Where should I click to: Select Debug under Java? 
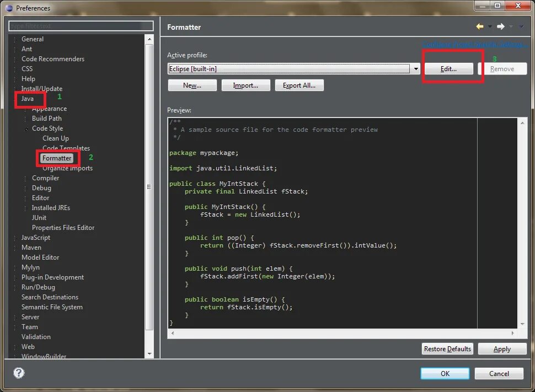[x=41, y=187]
